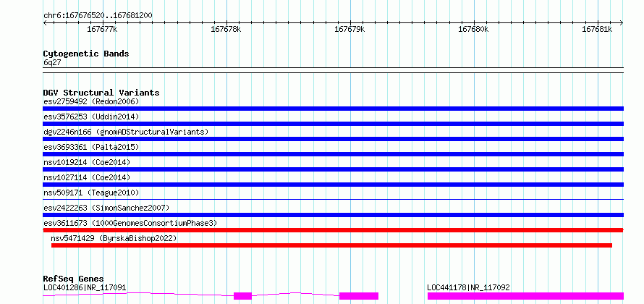Click the Cytogenetic Bands track title

86,54
